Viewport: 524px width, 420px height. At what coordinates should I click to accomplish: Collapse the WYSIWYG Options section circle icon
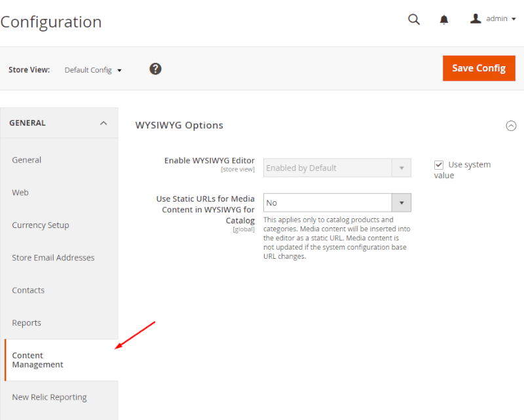[x=511, y=126]
